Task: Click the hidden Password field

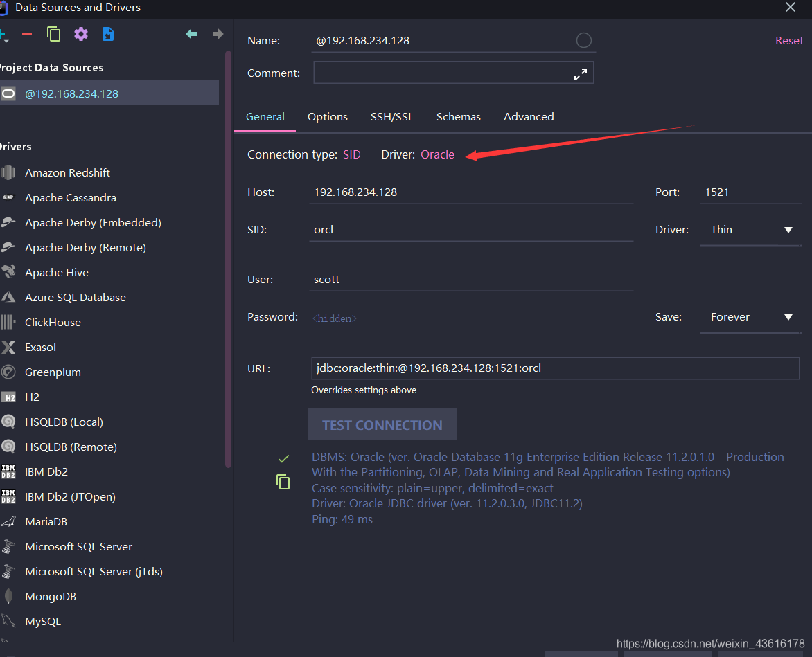Action: tap(471, 317)
